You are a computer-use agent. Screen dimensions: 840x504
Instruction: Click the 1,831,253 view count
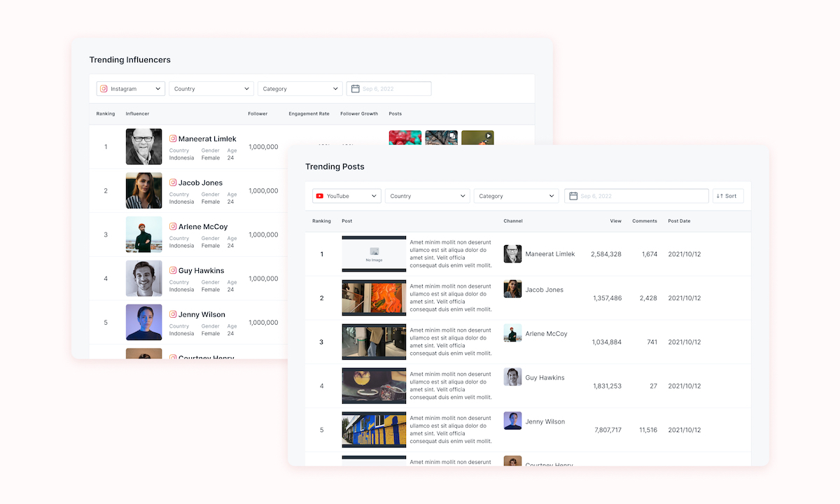click(x=607, y=386)
